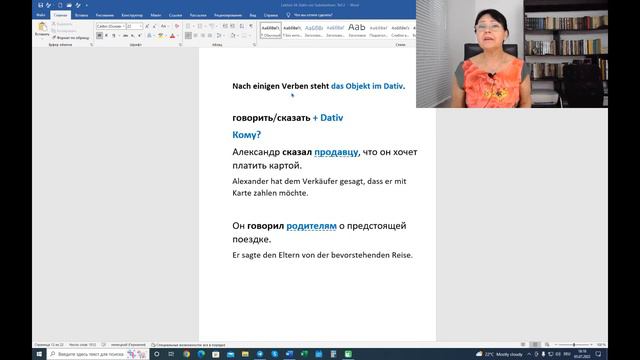
Task: Click the underlined word продавцу
Action: tap(337, 152)
